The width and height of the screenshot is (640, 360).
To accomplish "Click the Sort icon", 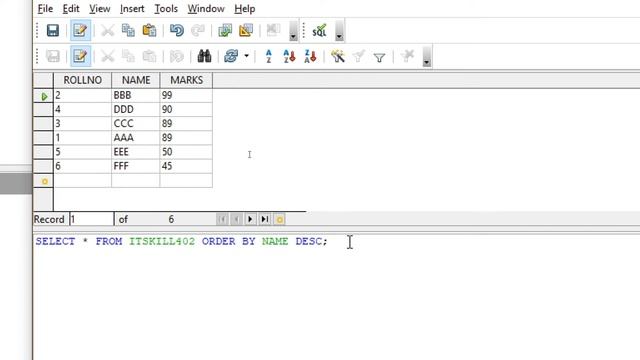I will (268, 56).
